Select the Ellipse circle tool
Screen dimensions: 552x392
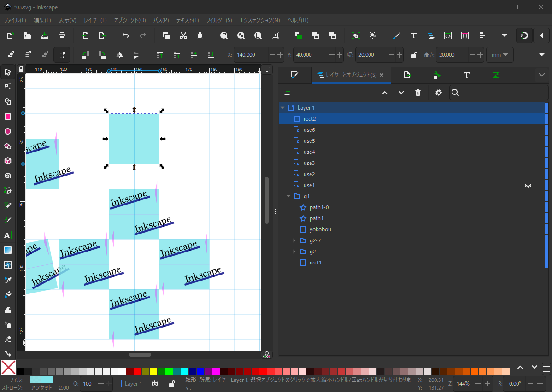click(8, 131)
